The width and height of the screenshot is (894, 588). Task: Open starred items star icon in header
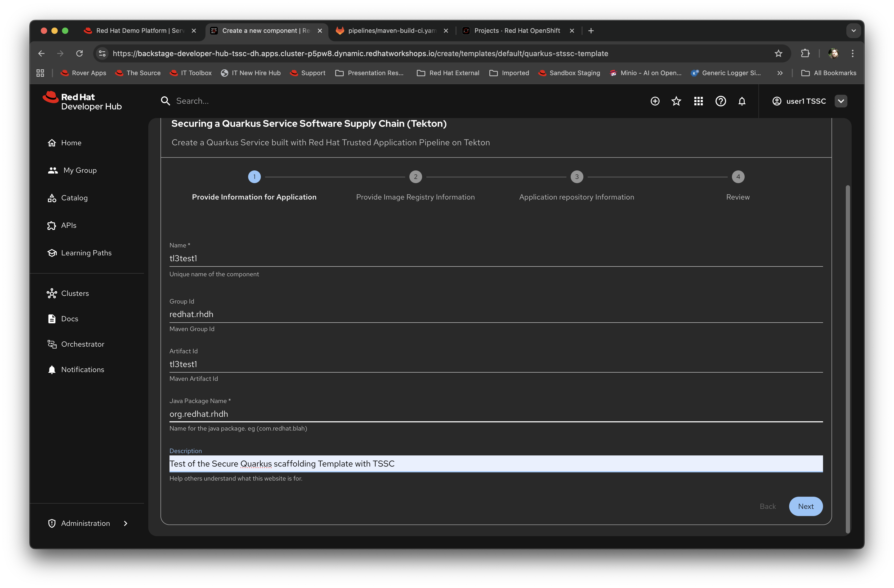[x=676, y=101]
